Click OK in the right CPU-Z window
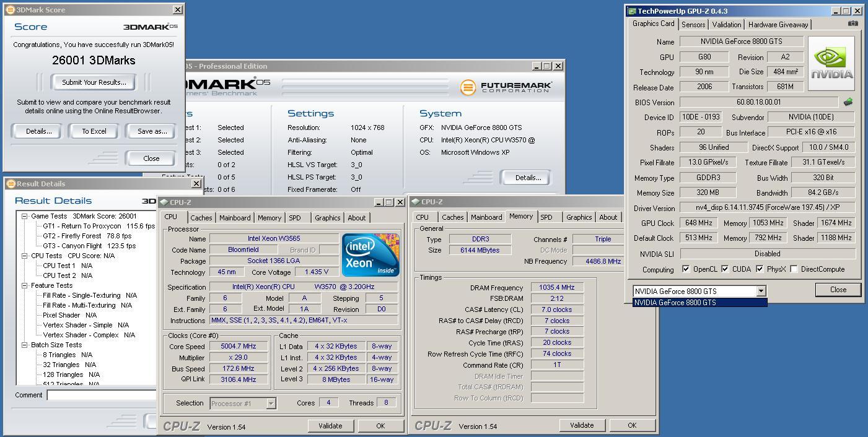The width and height of the screenshot is (868, 437). pos(632,425)
